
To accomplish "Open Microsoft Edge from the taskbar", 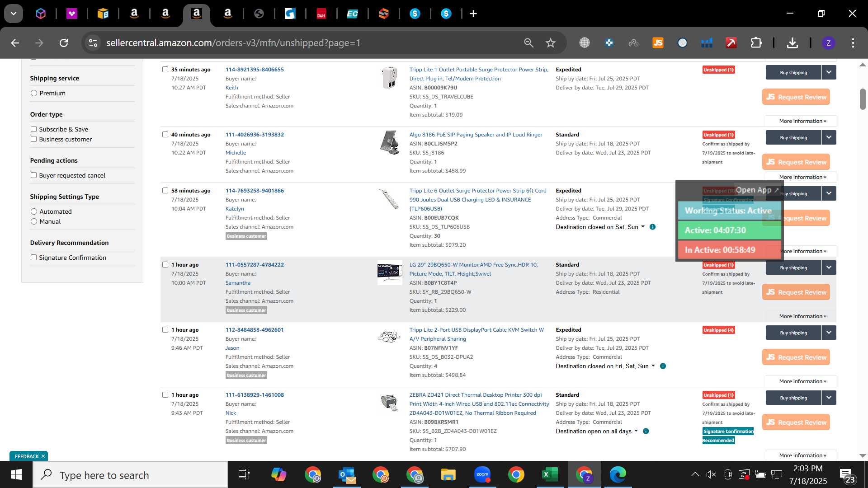I will (618, 474).
